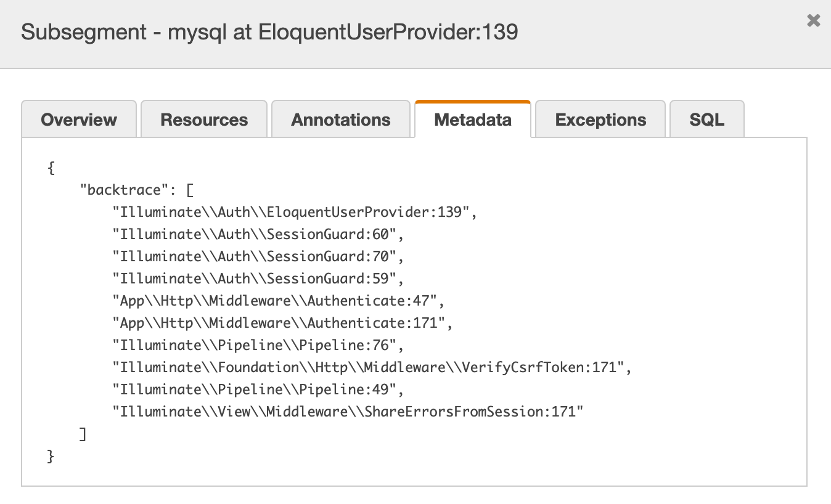Show the SQL tab
Viewport: 831px width, 504px height.
[707, 120]
